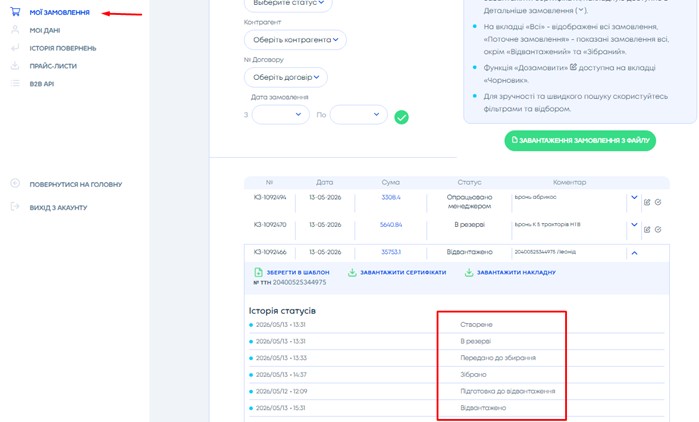This screenshot has width=699, height=422.
Task: Open the Оберіть контрагента dropdown
Action: point(295,40)
